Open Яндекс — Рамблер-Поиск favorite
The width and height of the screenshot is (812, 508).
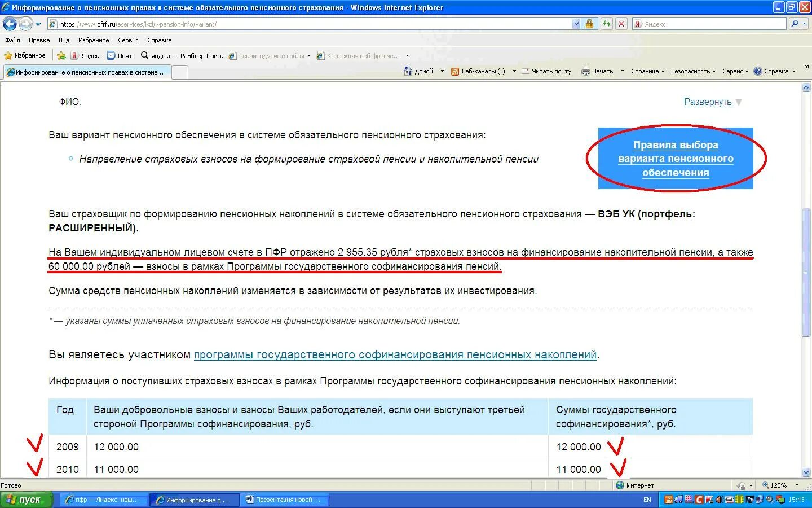[182, 55]
